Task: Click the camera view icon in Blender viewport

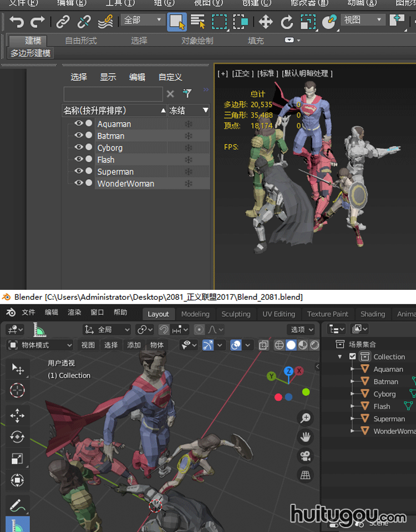Action: pos(305,456)
